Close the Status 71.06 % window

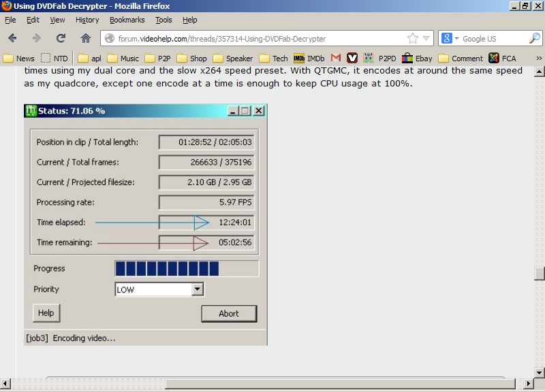259,111
